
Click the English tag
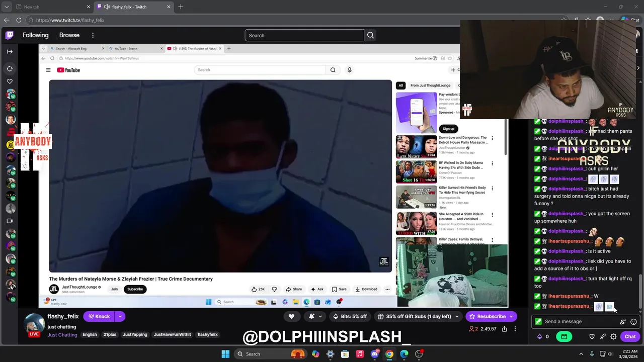(90, 335)
